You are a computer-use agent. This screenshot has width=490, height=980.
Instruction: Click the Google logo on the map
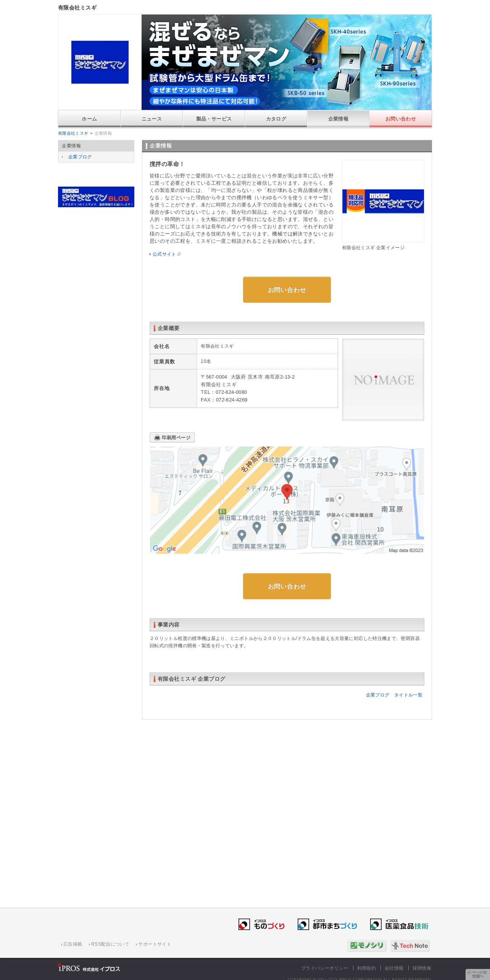pos(164,548)
